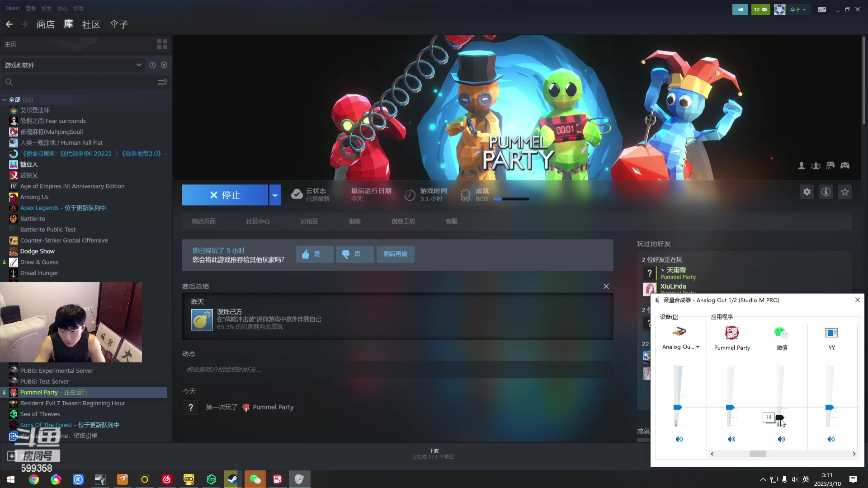Click the Pummel Party volume slider handle
Viewport: 868px width, 488px height.
[x=730, y=408]
